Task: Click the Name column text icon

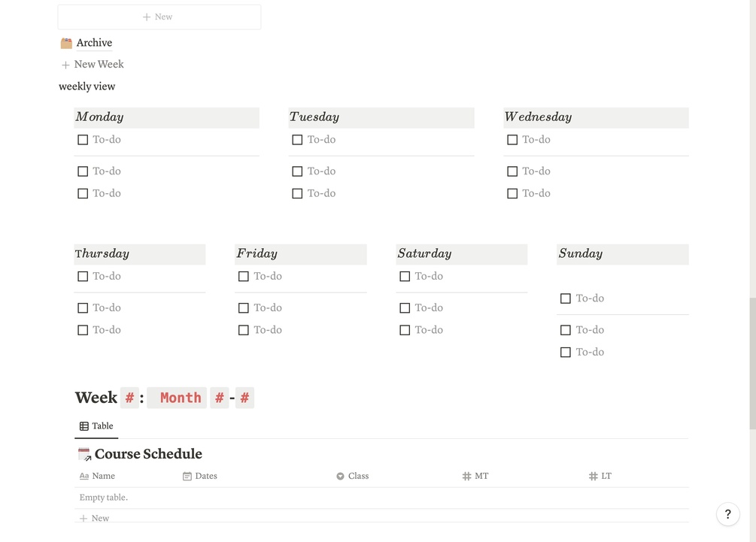Action: click(x=84, y=476)
